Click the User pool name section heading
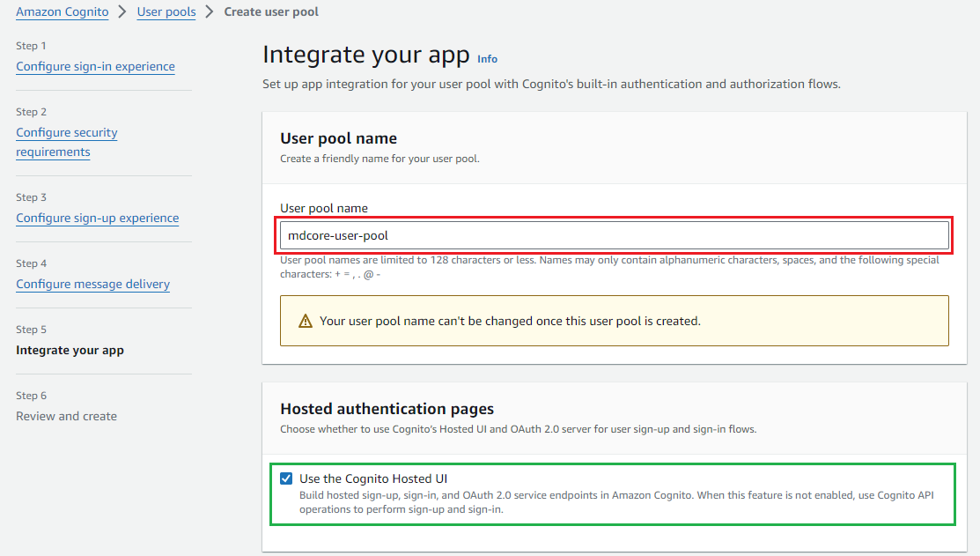The height and width of the screenshot is (556, 980). [338, 138]
